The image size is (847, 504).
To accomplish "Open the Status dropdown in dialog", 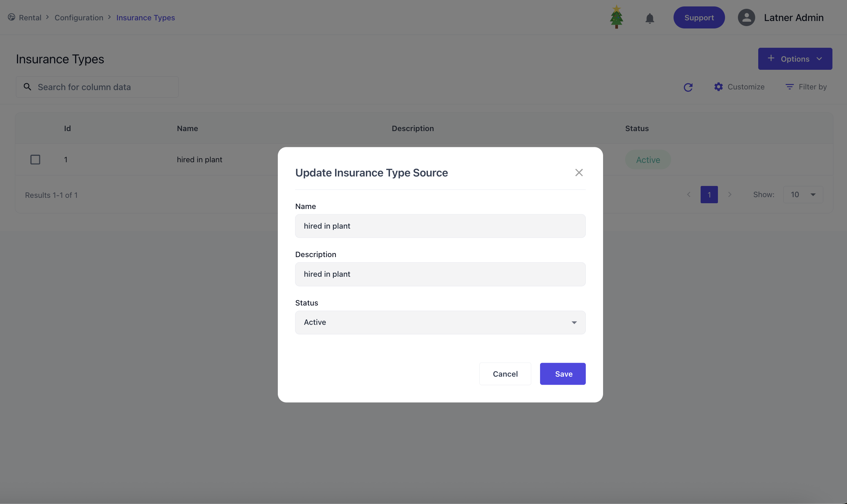I will 440,322.
